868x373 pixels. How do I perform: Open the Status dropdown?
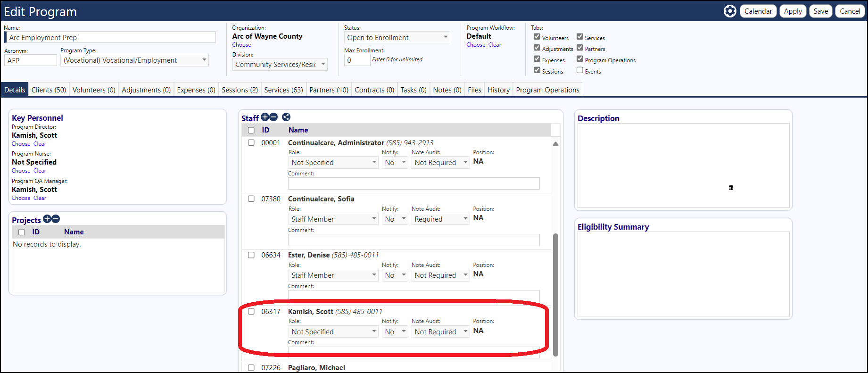pyautogui.click(x=397, y=37)
